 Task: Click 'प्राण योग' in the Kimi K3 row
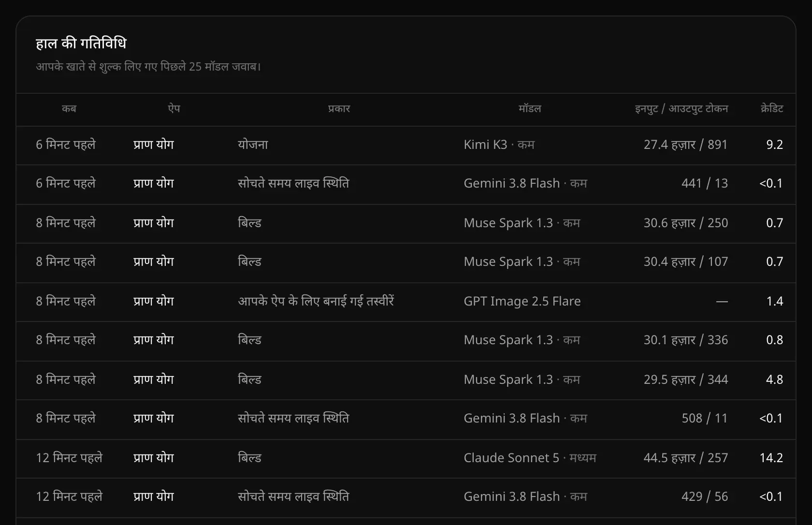click(153, 145)
